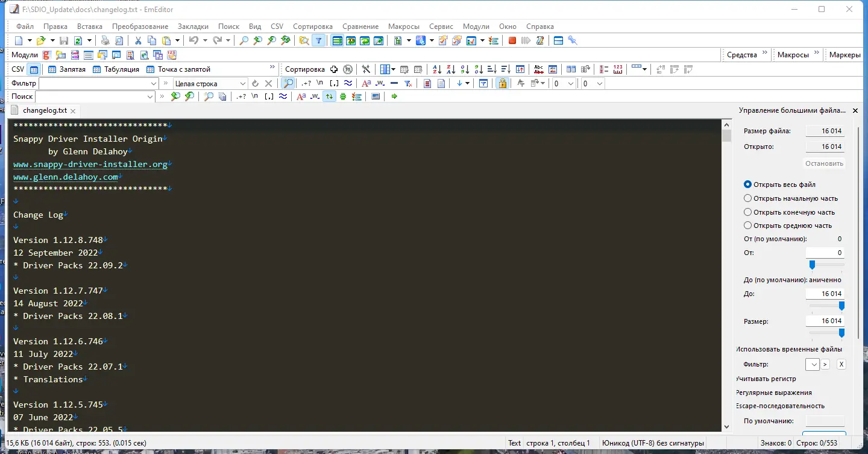
Task: Expand the Средства toolbar overflow chevron
Action: click(x=766, y=53)
